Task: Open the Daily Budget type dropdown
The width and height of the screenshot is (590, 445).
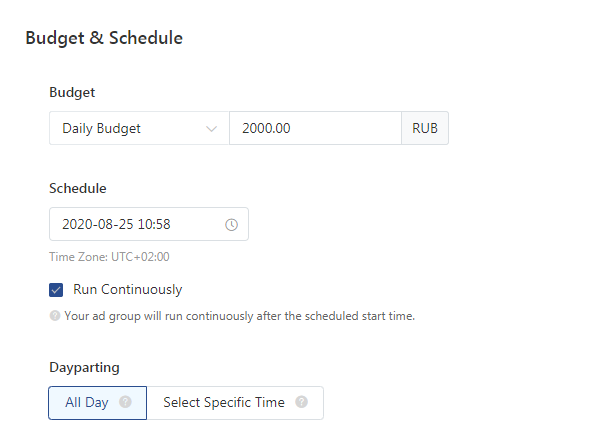Action: (139, 128)
